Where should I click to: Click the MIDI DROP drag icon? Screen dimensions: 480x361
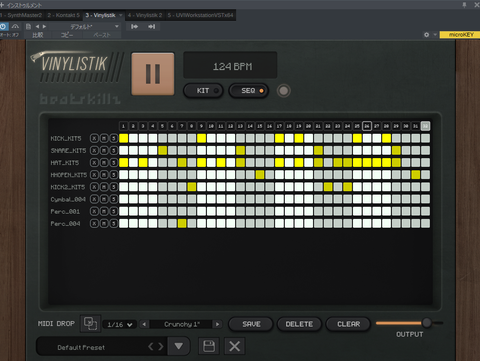90,324
